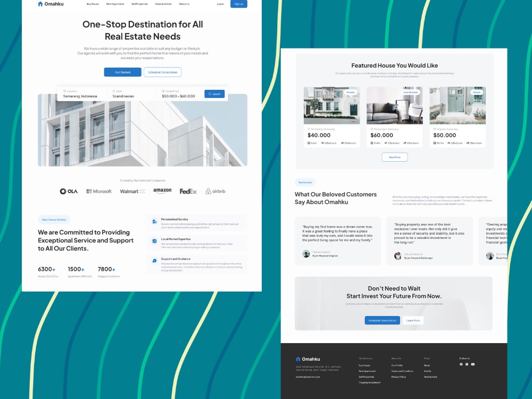Open the $40.000 house photo
The image size is (532, 399).
(x=332, y=105)
